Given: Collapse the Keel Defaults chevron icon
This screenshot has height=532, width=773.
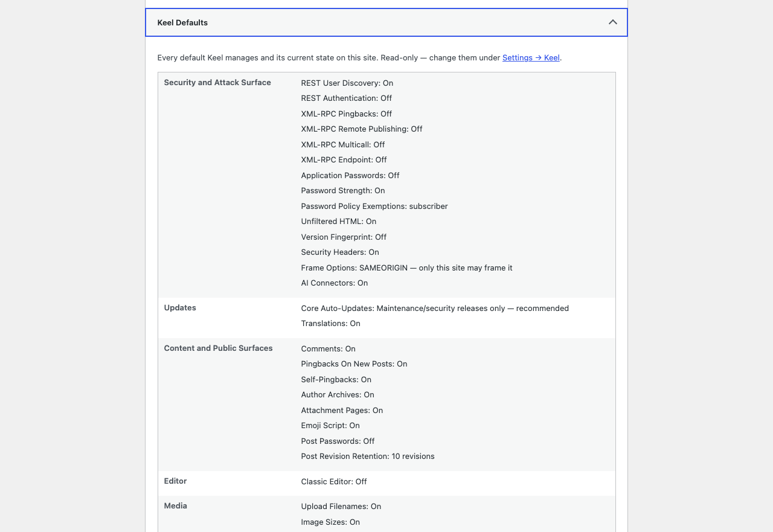Looking at the screenshot, I should click(612, 22).
